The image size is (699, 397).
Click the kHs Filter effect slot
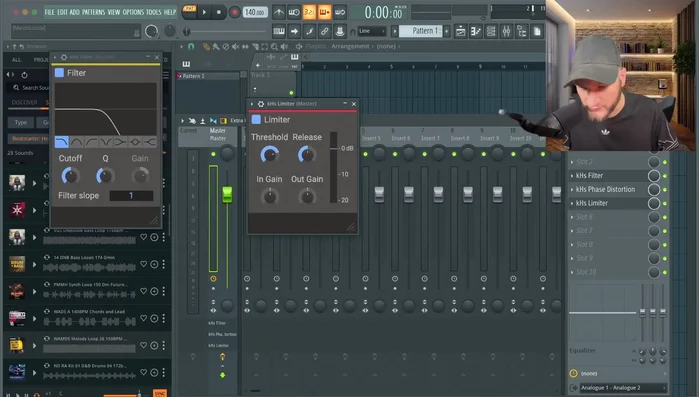click(609, 176)
